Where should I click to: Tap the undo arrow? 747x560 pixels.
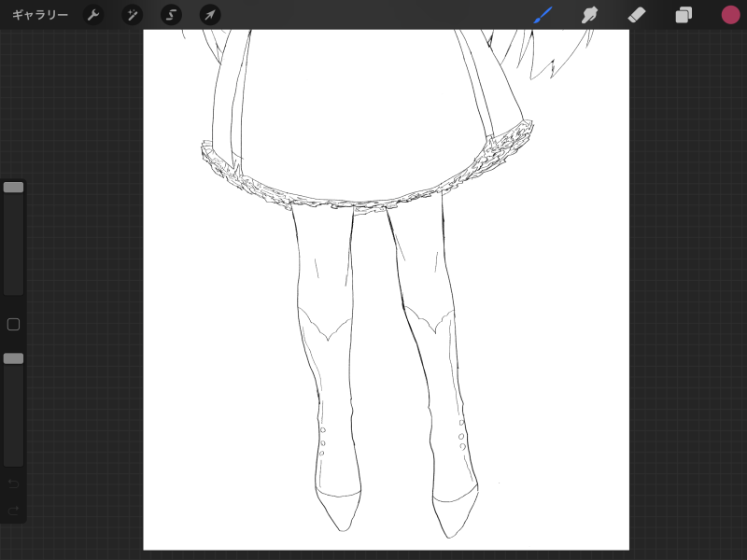[13, 484]
